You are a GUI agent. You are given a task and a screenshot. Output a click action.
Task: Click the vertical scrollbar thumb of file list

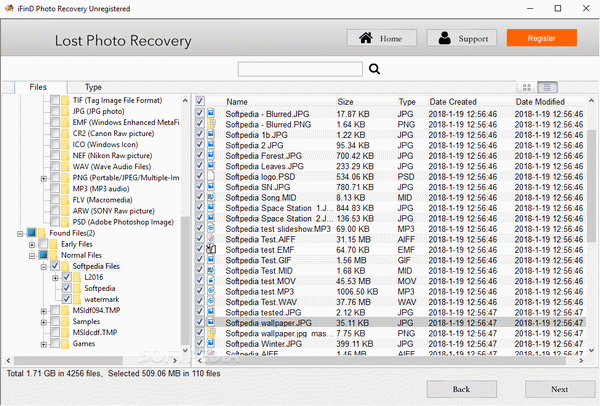click(591, 186)
